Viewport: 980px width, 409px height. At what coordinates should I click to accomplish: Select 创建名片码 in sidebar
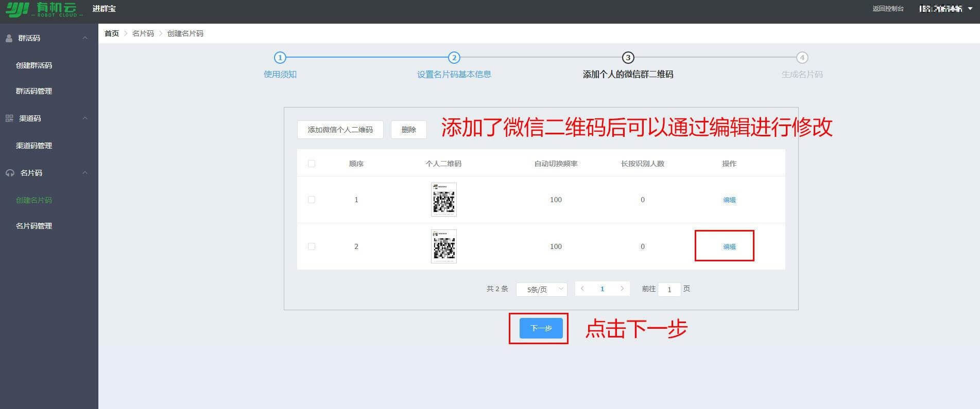[x=34, y=200]
